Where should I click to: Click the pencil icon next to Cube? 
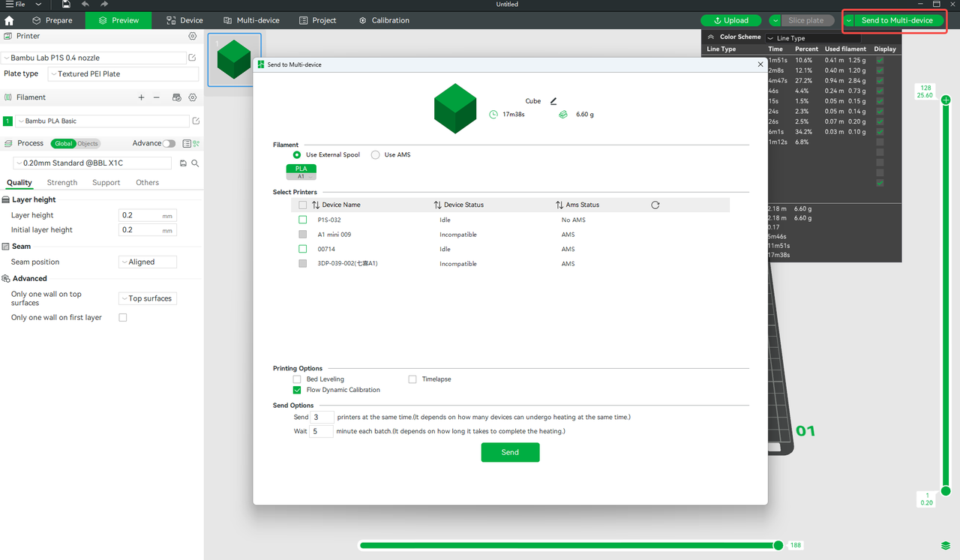point(553,101)
